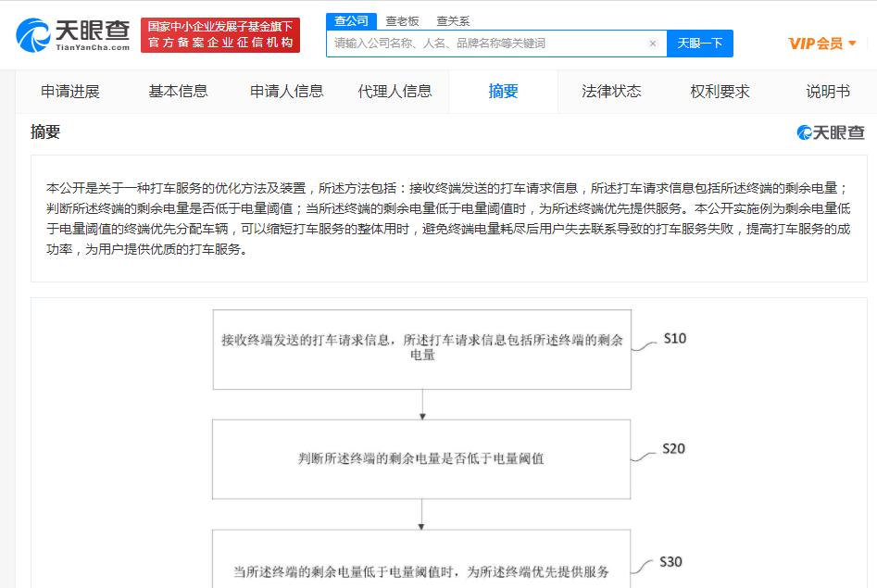Screen dimensions: 877x588
Task: Open the 法律状态 tab
Action: [611, 91]
